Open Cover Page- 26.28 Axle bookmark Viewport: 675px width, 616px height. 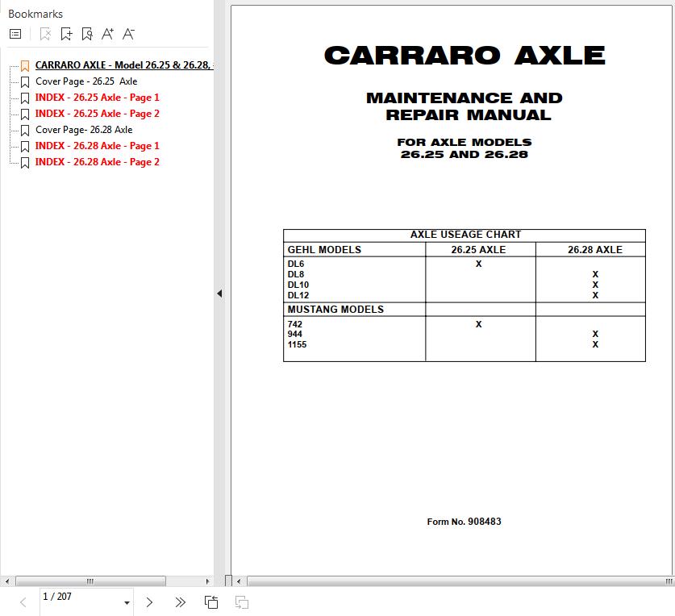[84, 130]
